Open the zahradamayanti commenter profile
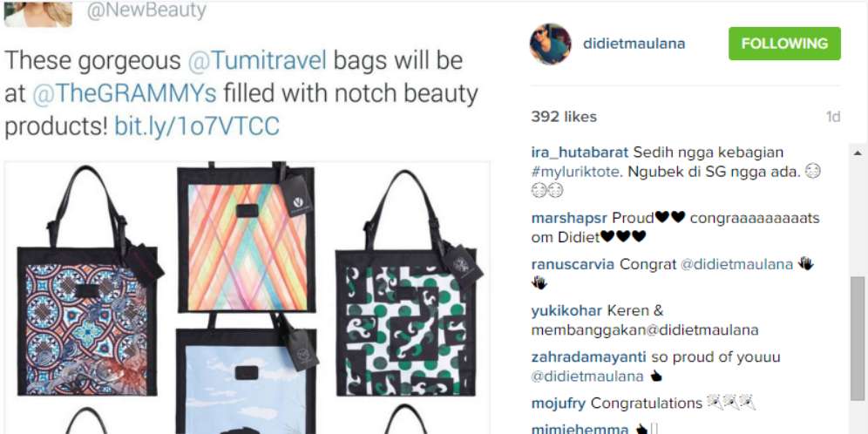The width and height of the screenshot is (868, 434). point(589,357)
